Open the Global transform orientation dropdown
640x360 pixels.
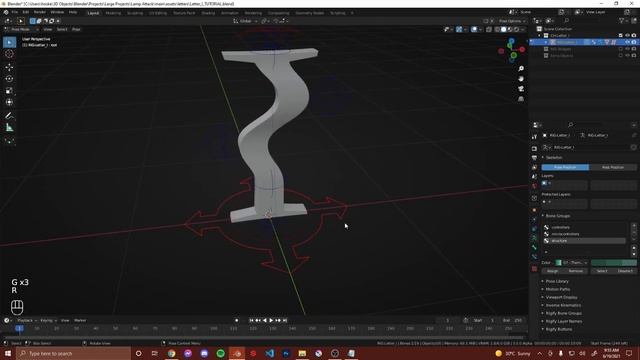[246, 21]
